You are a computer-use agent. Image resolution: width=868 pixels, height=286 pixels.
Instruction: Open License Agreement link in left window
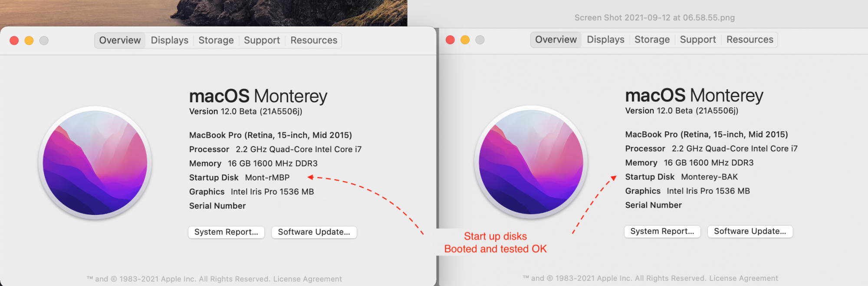pos(307,279)
